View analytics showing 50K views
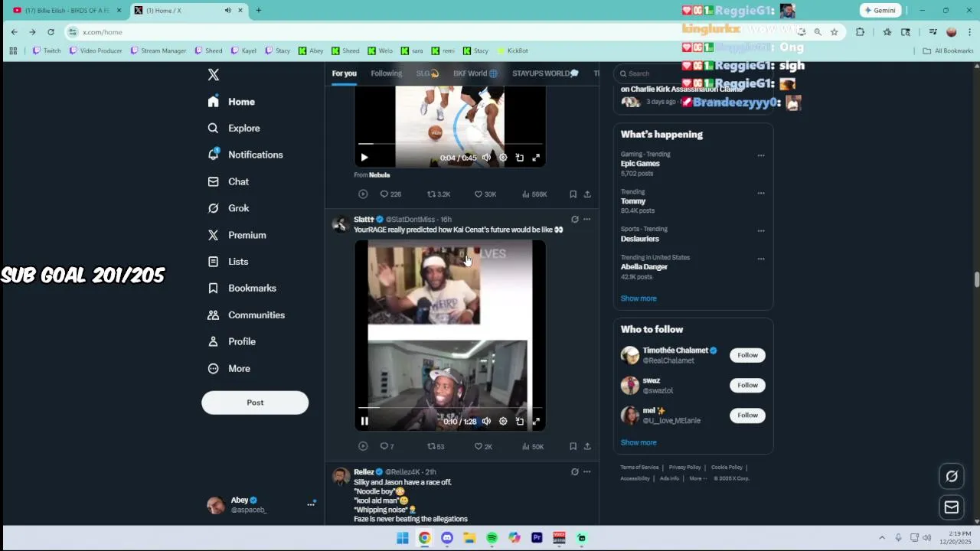This screenshot has width=980, height=551. coord(532,446)
